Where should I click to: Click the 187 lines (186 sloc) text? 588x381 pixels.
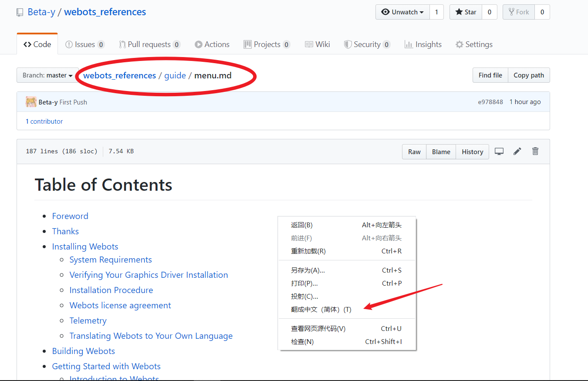tap(61, 152)
